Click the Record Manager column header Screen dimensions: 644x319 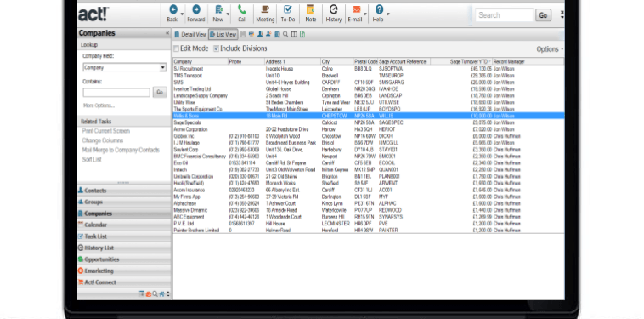click(x=528, y=61)
